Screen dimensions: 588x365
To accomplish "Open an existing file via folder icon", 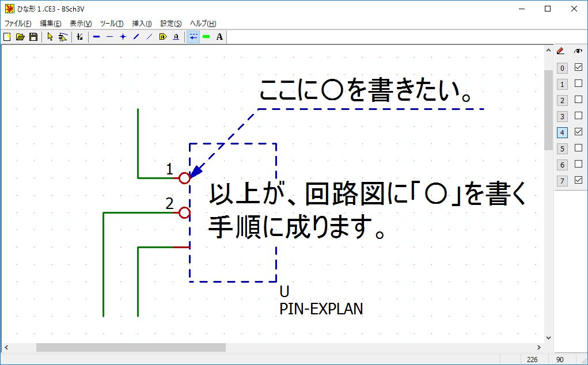I will point(20,37).
